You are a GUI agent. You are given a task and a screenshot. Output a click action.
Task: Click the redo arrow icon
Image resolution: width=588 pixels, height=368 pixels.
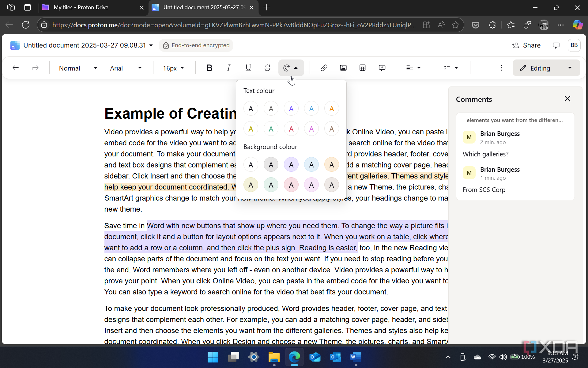point(35,68)
